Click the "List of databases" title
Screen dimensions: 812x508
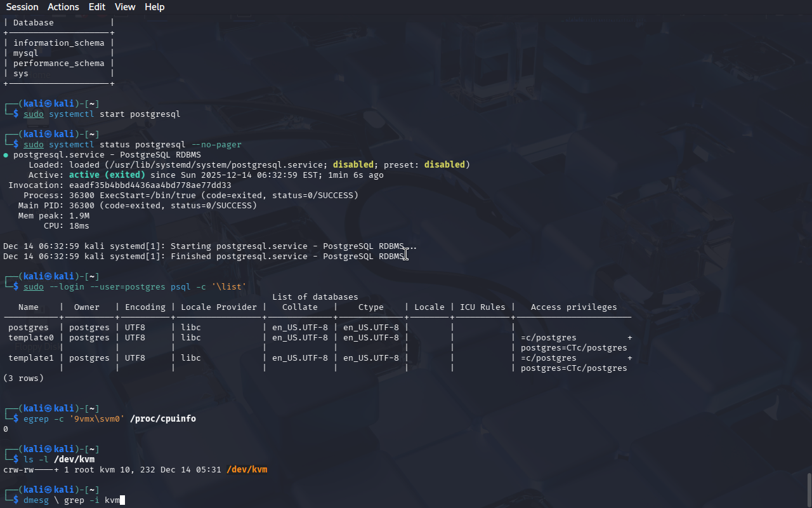tap(315, 297)
